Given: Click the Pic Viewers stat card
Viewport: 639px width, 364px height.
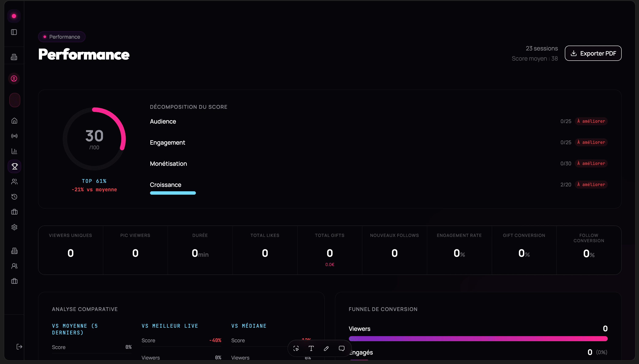Looking at the screenshot, I should click(x=135, y=250).
